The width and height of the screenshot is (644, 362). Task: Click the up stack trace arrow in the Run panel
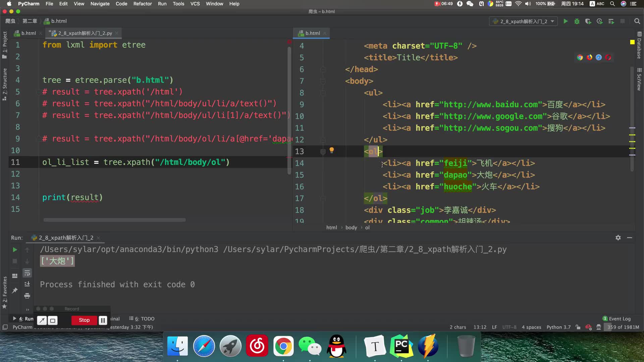[27, 250]
